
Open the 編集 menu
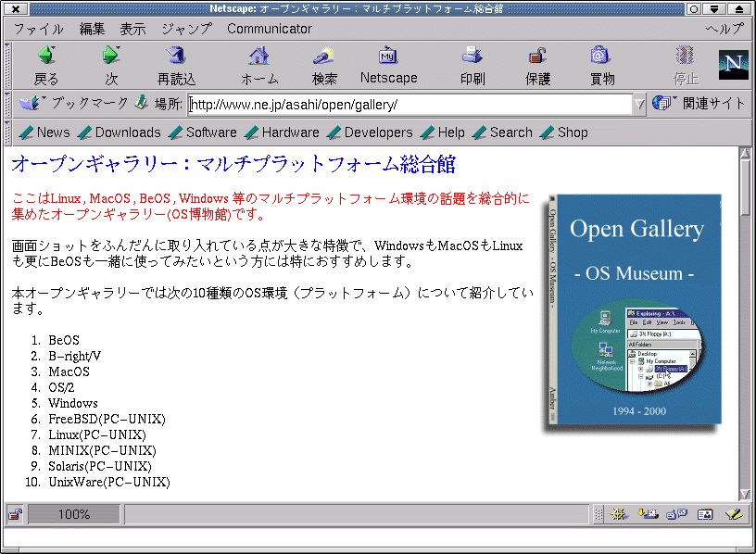92,29
